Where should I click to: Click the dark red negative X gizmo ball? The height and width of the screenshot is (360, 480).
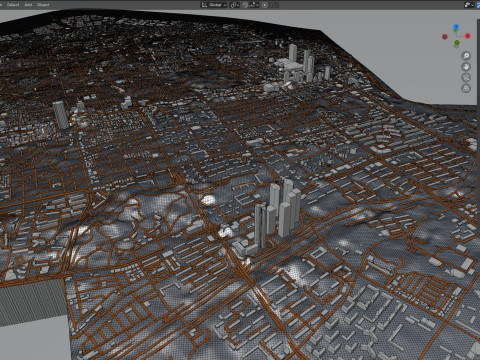(x=445, y=37)
